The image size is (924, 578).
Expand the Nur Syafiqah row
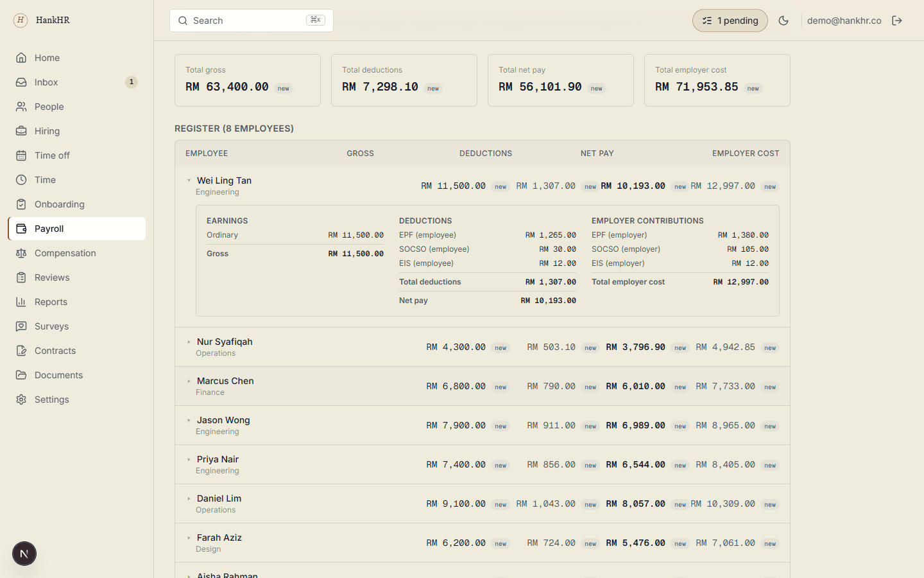coord(189,342)
